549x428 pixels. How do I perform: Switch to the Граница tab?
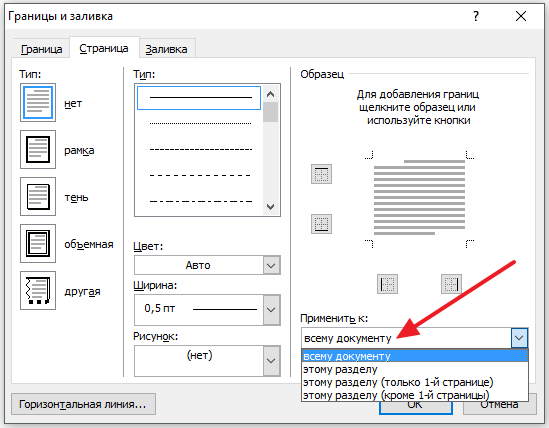pos(41,49)
